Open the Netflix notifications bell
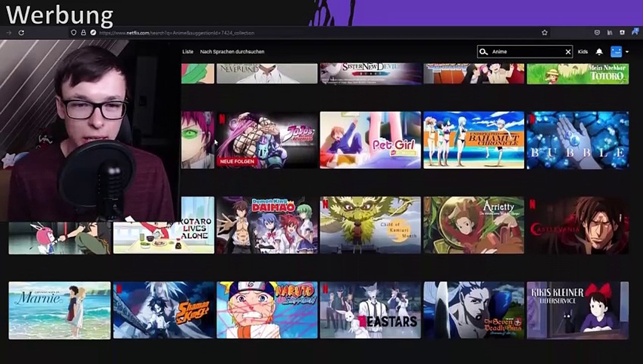The width and height of the screenshot is (643, 364). coord(599,52)
